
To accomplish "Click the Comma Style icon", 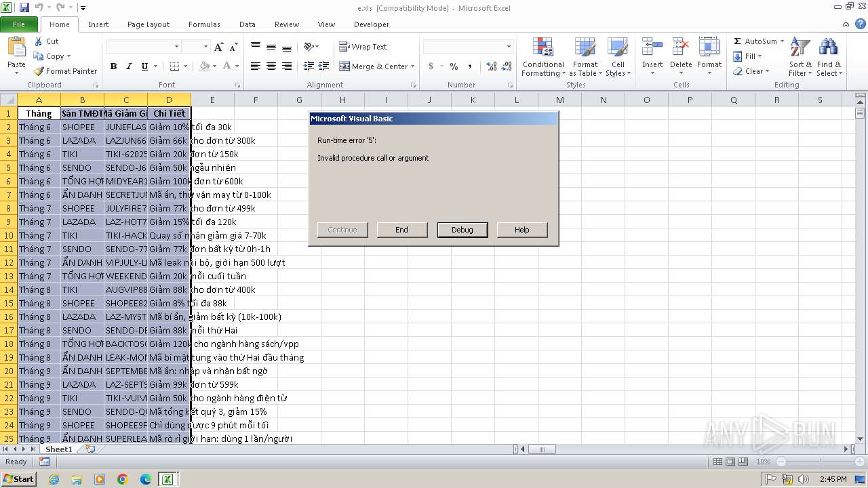I will point(469,66).
